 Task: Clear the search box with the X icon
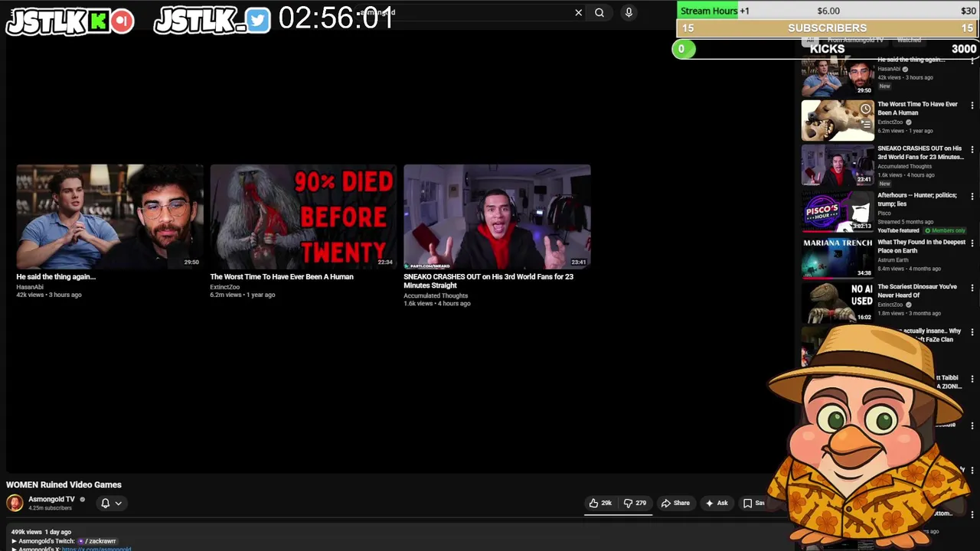[x=578, y=12]
